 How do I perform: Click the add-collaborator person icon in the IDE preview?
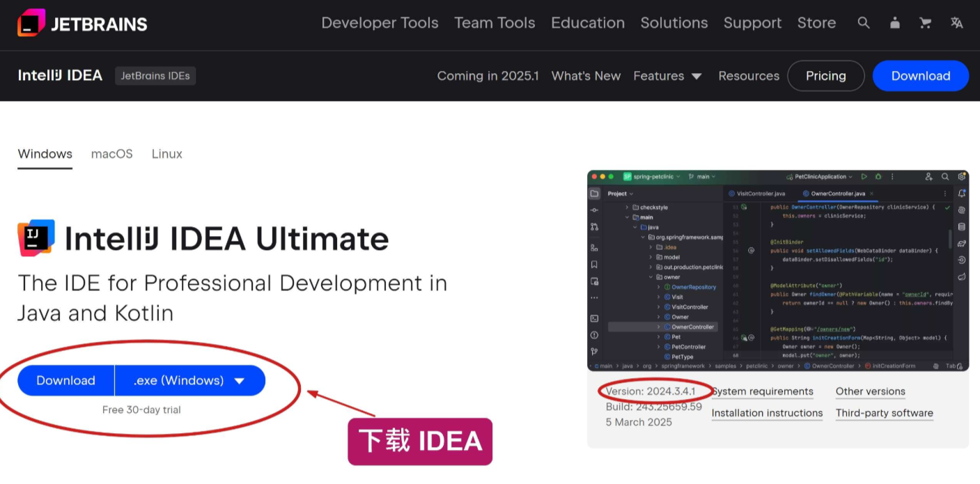click(x=929, y=177)
